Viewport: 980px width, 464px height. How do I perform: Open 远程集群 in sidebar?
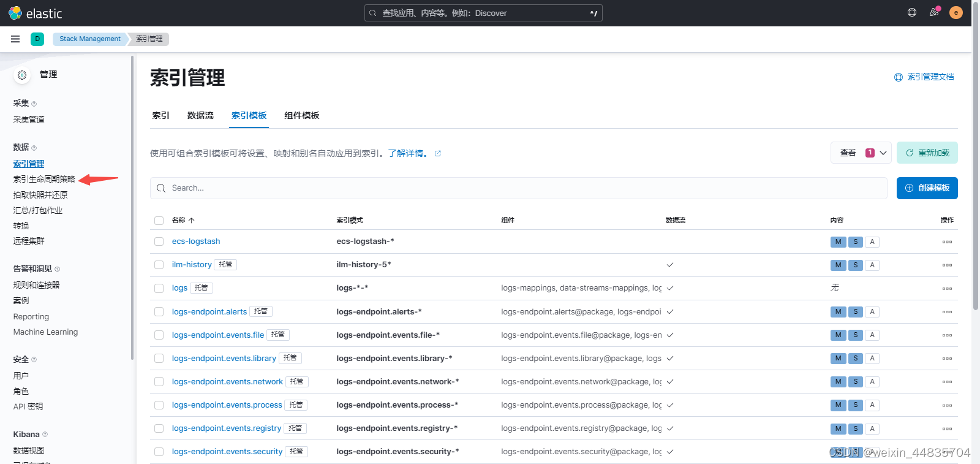tap(29, 241)
